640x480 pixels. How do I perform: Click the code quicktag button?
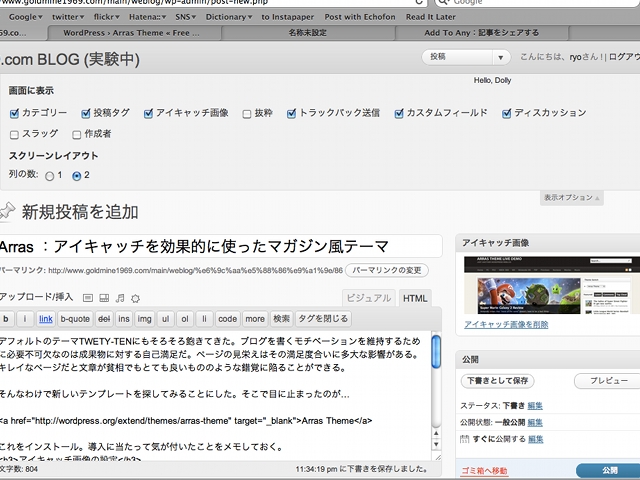coord(227,319)
